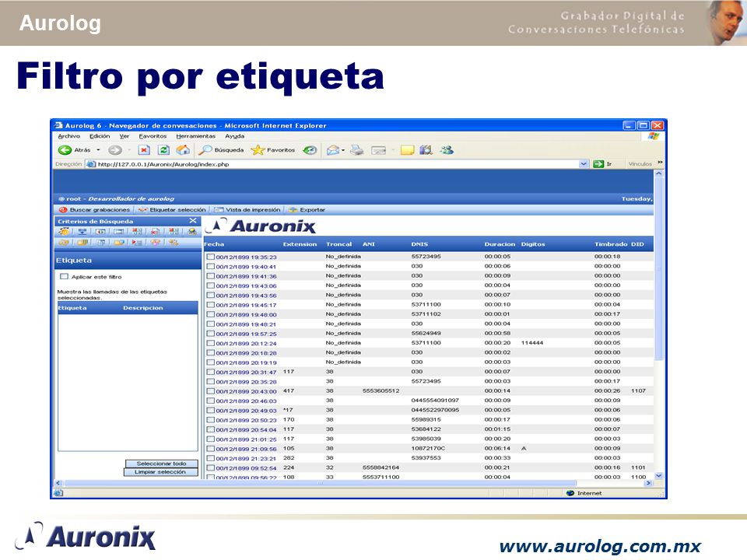Screen dimensions: 747x560
Task: Open the Favoritos menu
Action: click(x=153, y=136)
